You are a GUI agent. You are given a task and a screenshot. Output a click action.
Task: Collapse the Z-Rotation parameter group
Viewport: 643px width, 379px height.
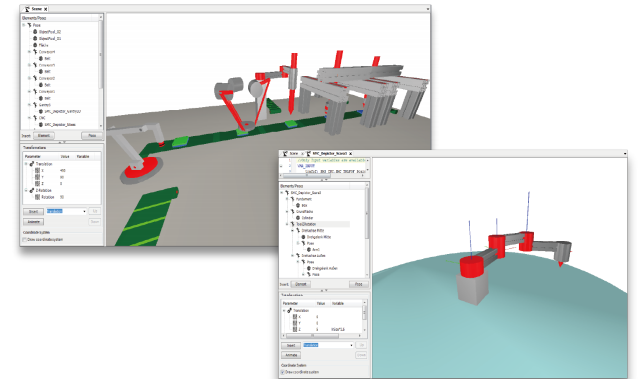26,190
